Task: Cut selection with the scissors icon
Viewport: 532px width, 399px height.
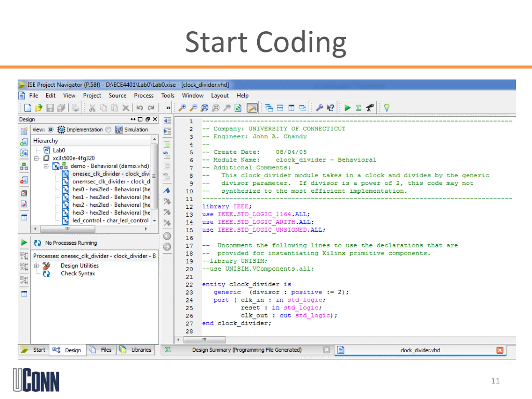Action: tap(92, 108)
